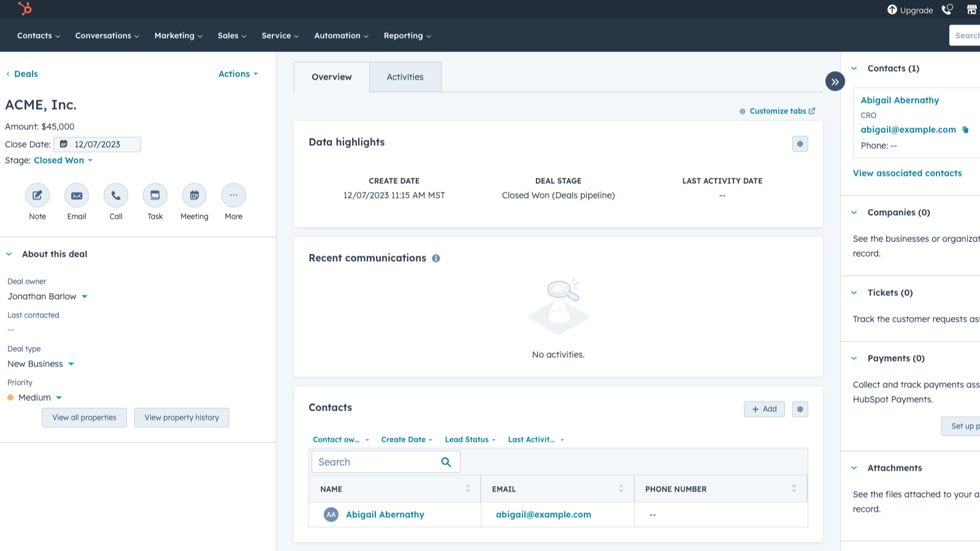Click the AA avatar for Abigail Abernathy
980x551 pixels.
331,515
